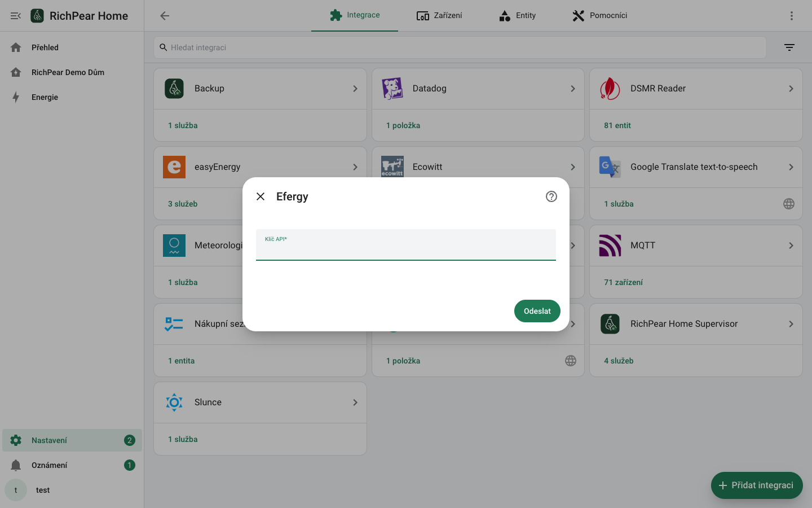Open RichPear Demo Dům in sidebar
This screenshot has height=508, width=812.
coord(72,72)
